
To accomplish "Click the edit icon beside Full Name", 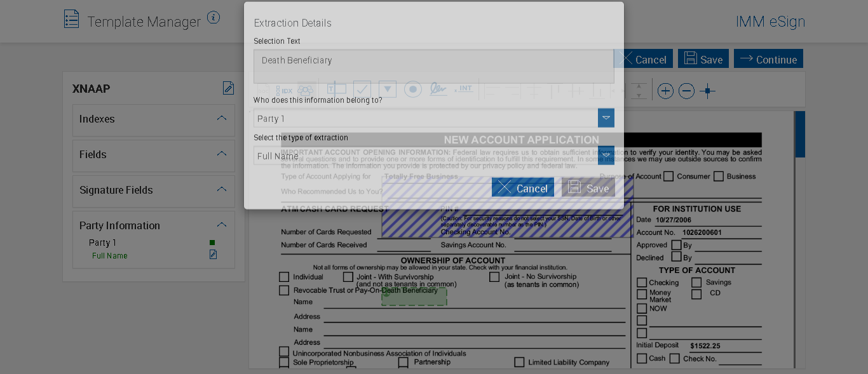I will 213,255.
